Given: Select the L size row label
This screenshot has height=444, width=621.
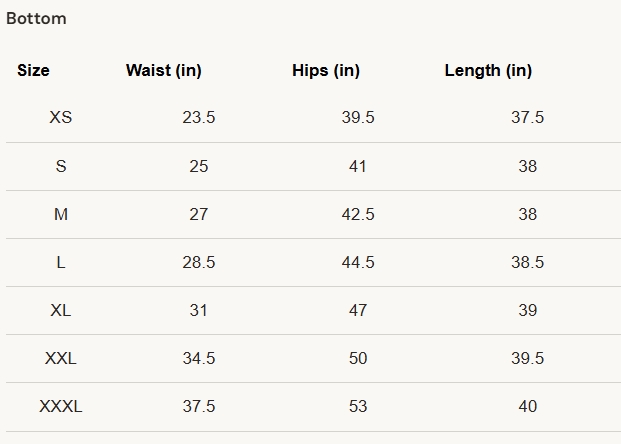Looking at the screenshot, I should [61, 262].
